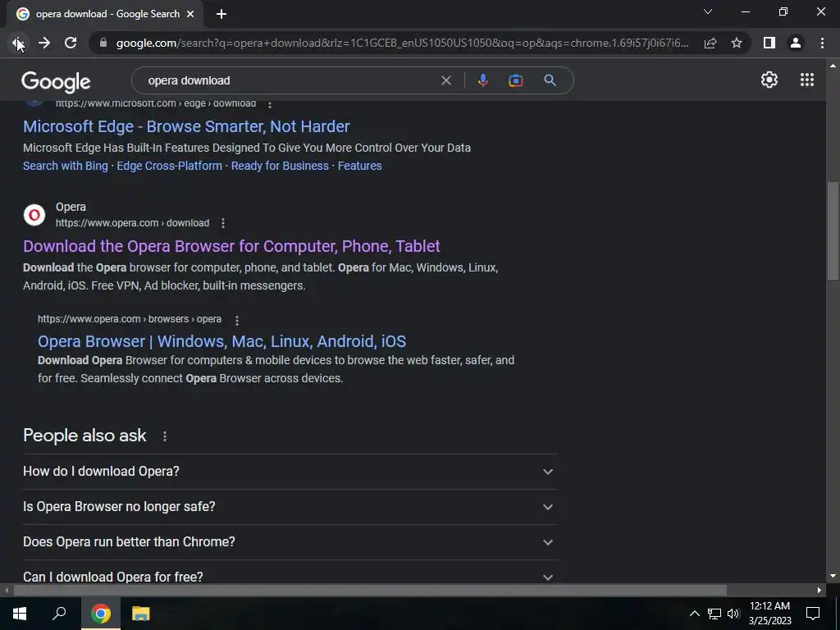840x630 pixels.
Task: Open Microsoft Edge - Browse Smarter, Not Harder link
Action: pos(186,126)
